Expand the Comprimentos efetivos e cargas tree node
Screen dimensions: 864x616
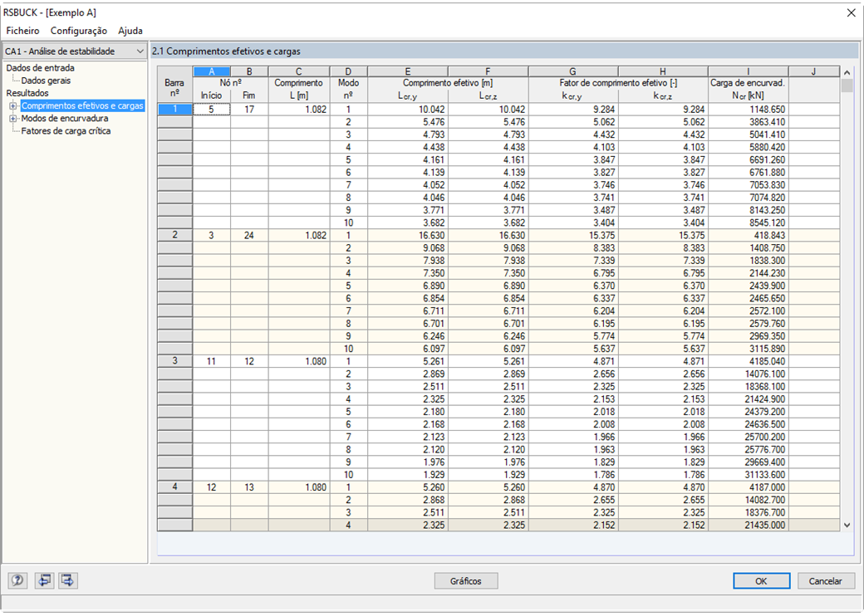(x=13, y=105)
